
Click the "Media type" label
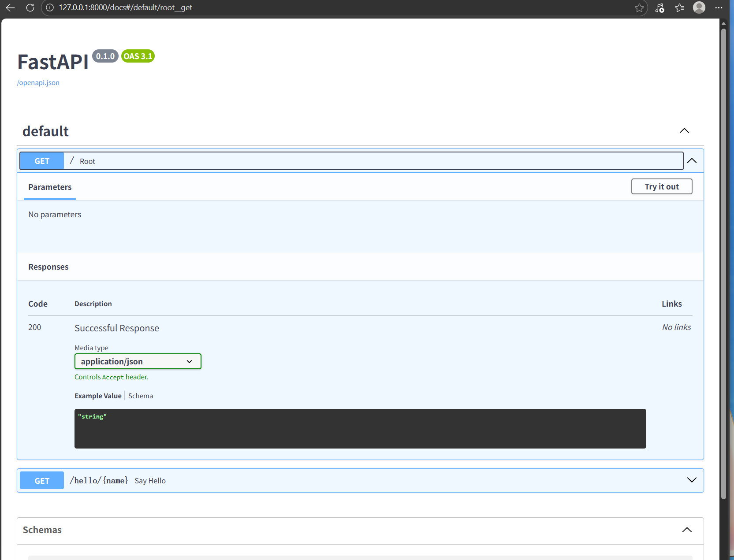pos(91,348)
